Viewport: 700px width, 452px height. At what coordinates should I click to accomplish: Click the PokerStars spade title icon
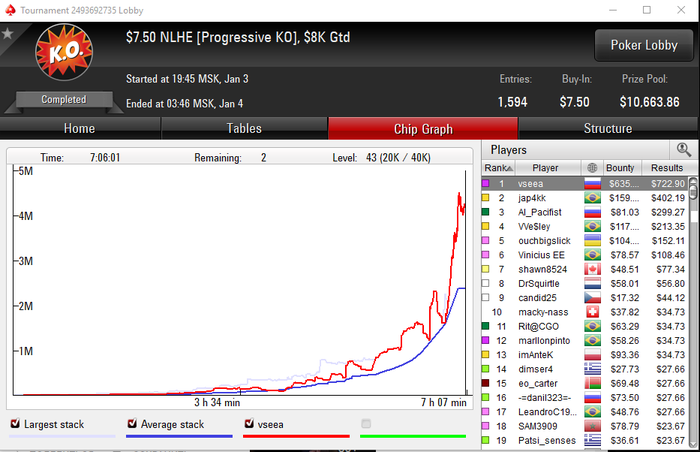pyautogui.click(x=10, y=10)
